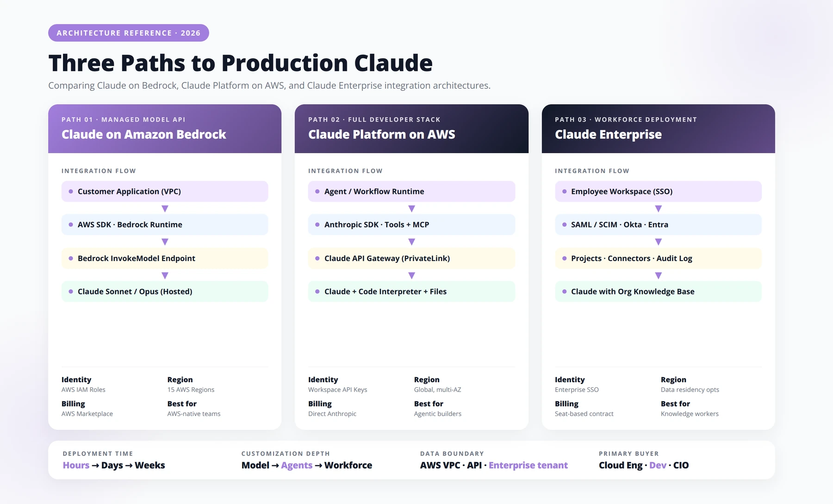Select the Bedrock InvokeModel Endpoint step

[165, 258]
